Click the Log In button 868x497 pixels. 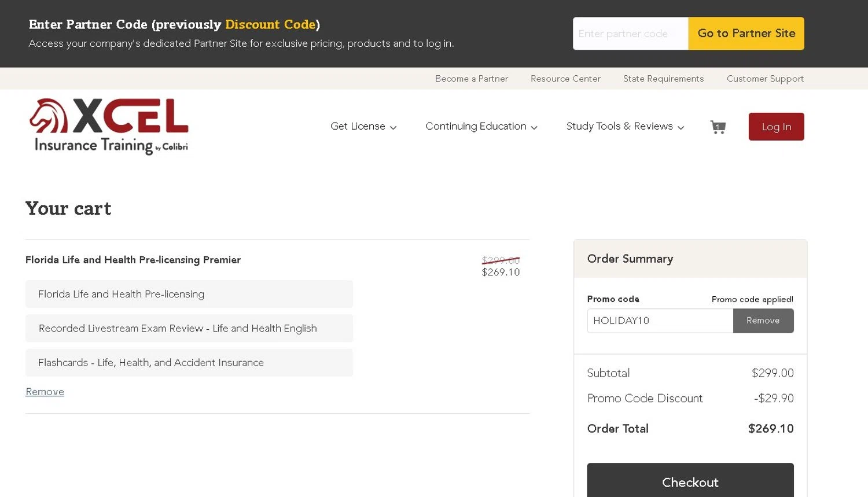click(776, 127)
